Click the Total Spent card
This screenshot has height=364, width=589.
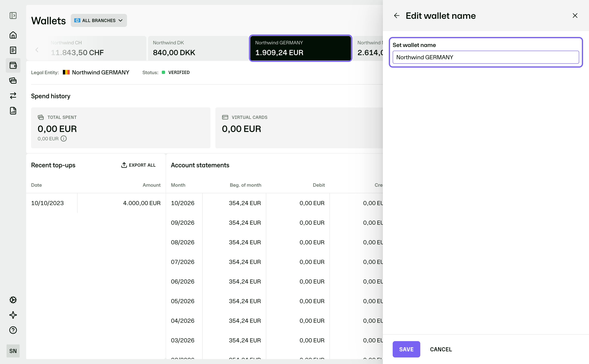pos(121,128)
